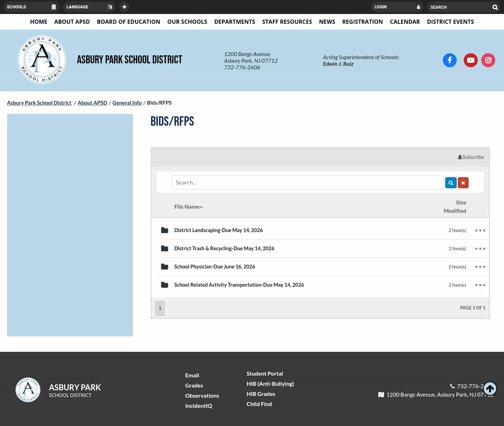
Task: Open the YouTube social icon
Action: [x=471, y=60]
